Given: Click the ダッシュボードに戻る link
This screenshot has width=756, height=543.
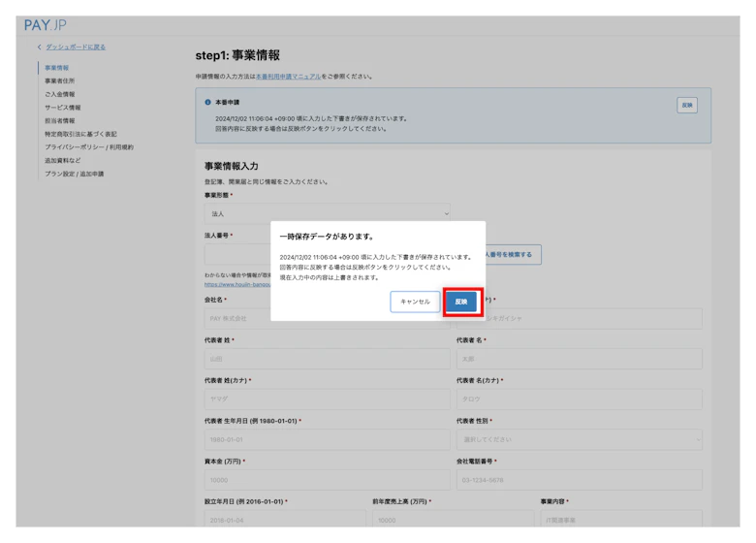Looking at the screenshot, I should pos(76,48).
